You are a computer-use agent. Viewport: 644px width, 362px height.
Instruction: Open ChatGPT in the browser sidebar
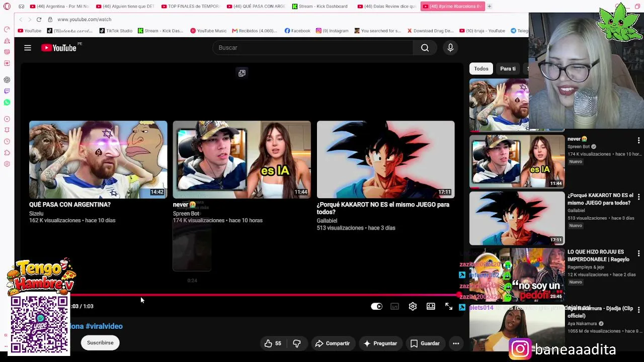pos(7,80)
